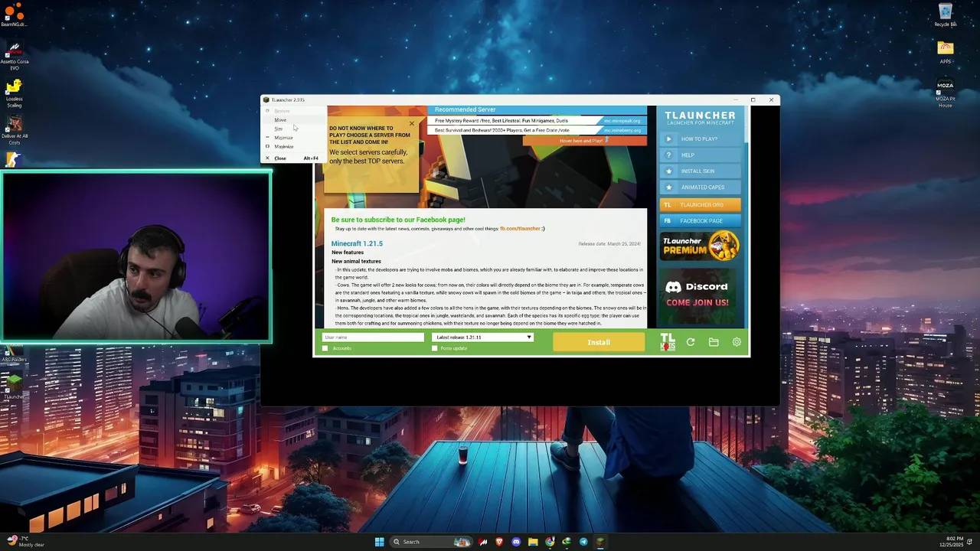Focus the User name input field

point(373,337)
